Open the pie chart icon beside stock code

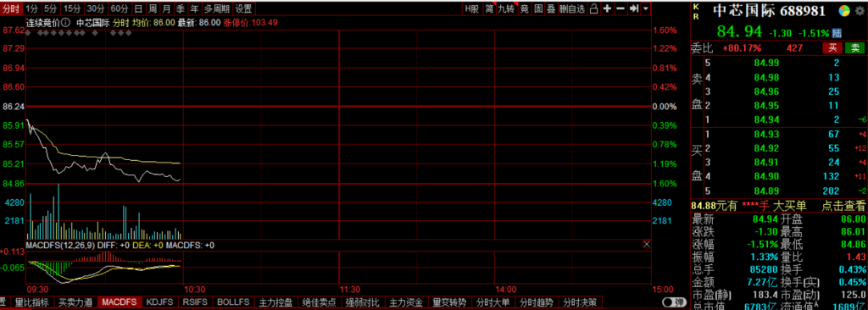(x=845, y=11)
